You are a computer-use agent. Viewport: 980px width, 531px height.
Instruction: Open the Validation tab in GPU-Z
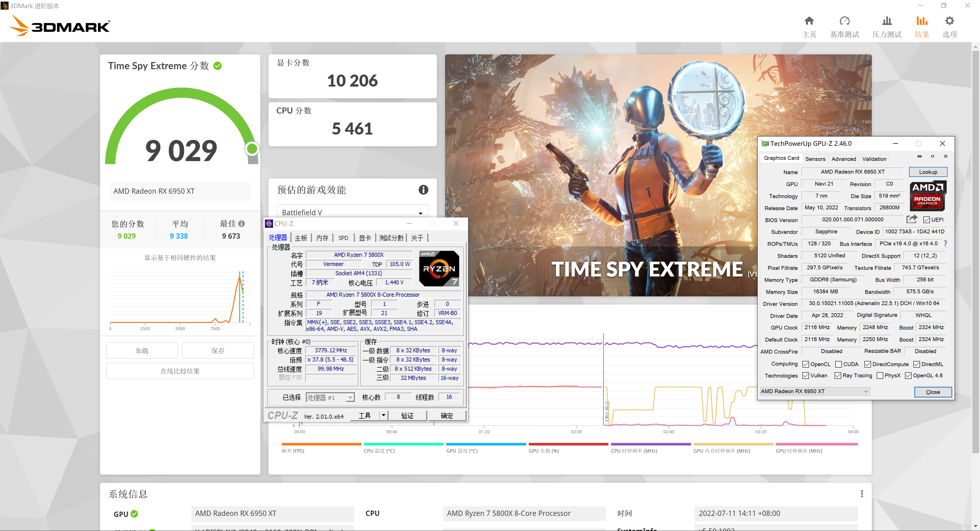874,159
